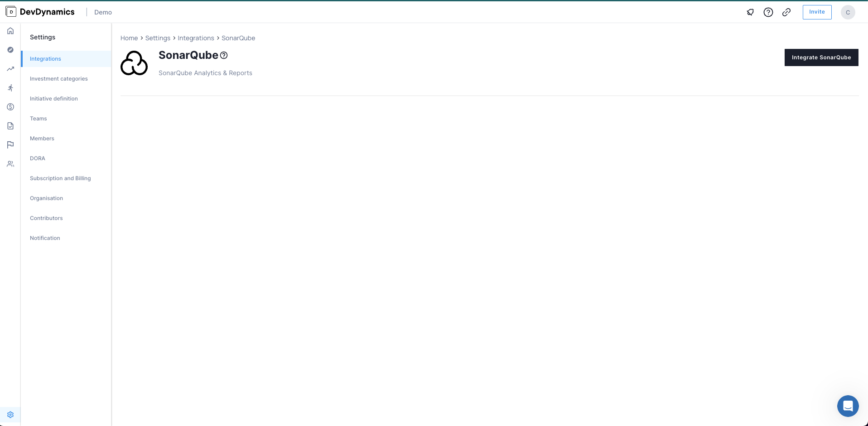Click Integrations in the breadcrumb
This screenshot has height=426, width=868.
point(196,38)
